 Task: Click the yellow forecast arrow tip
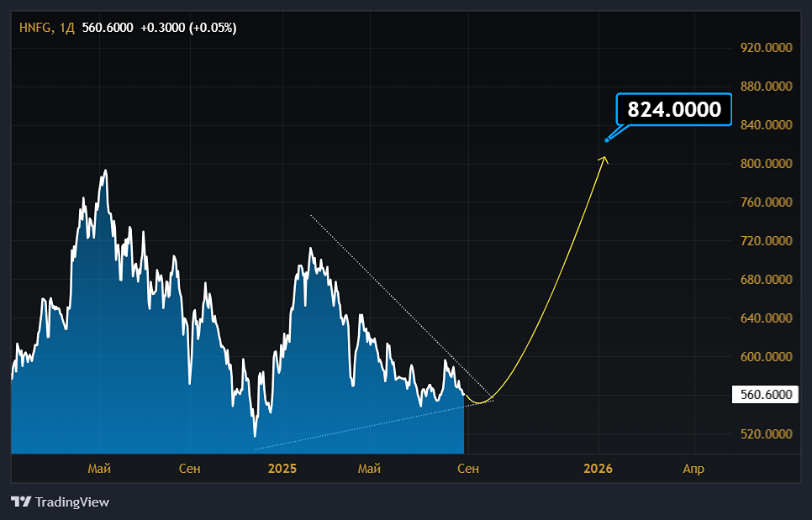click(604, 159)
